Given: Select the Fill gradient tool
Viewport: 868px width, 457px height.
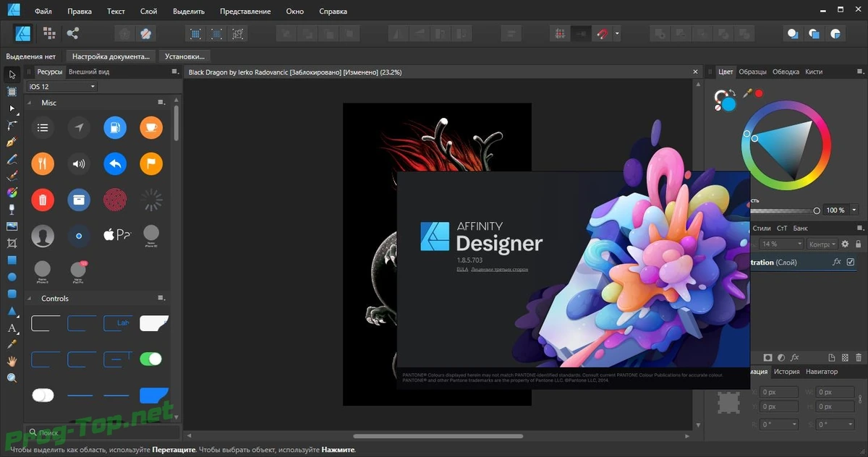Looking at the screenshot, I should pos(12,193).
